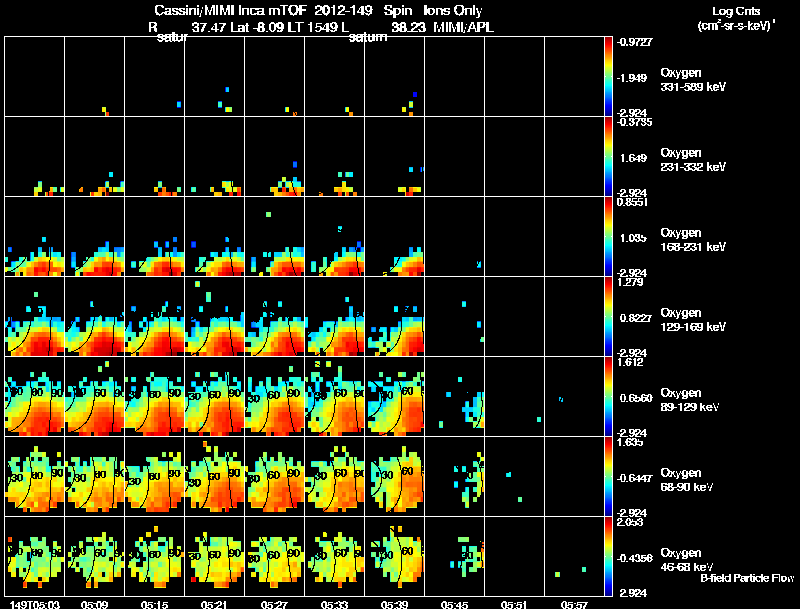This screenshot has width=800, height=609.
Task: Click the '37.47' radial distance value
Action: 209,27
